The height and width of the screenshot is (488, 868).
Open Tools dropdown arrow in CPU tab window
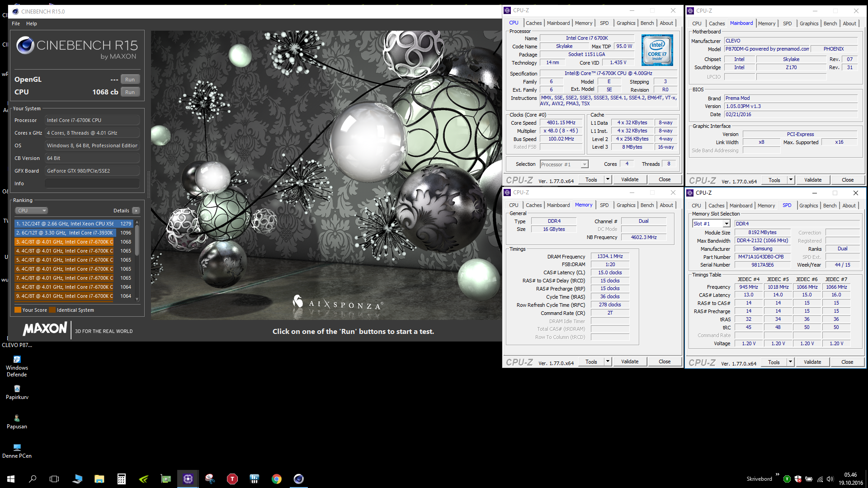click(608, 179)
